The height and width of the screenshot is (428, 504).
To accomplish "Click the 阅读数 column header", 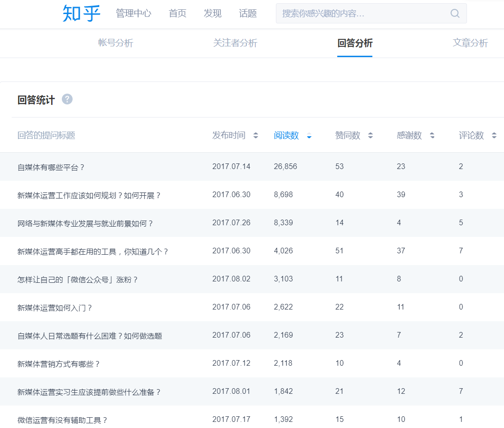I will (286, 135).
